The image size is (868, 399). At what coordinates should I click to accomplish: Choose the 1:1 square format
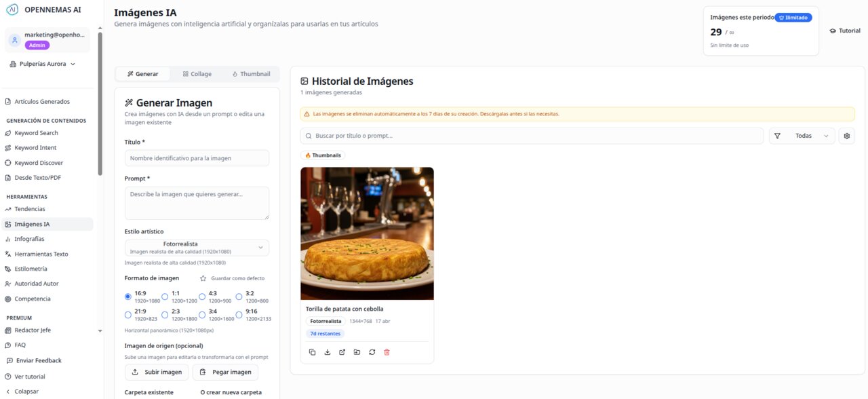click(x=165, y=297)
